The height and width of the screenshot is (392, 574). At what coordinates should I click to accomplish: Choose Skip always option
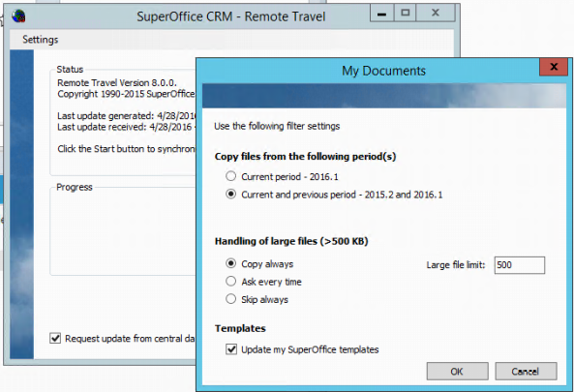[230, 299]
